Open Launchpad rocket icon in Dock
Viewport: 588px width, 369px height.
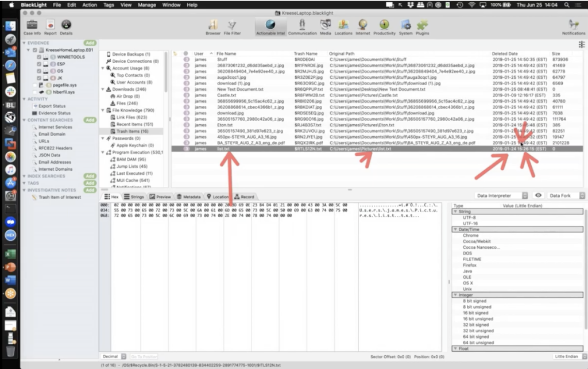[10, 39]
